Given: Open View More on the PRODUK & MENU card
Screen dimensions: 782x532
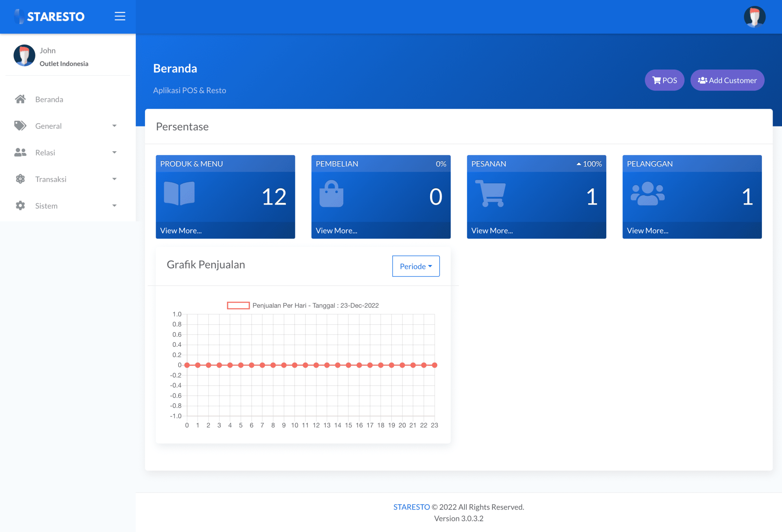Looking at the screenshot, I should (180, 230).
